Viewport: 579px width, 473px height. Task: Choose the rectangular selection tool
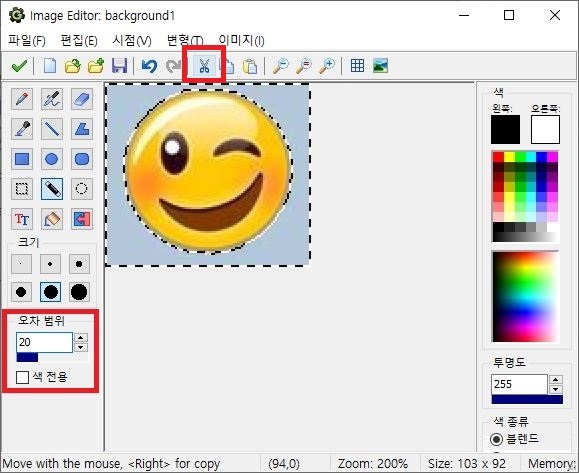click(22, 189)
